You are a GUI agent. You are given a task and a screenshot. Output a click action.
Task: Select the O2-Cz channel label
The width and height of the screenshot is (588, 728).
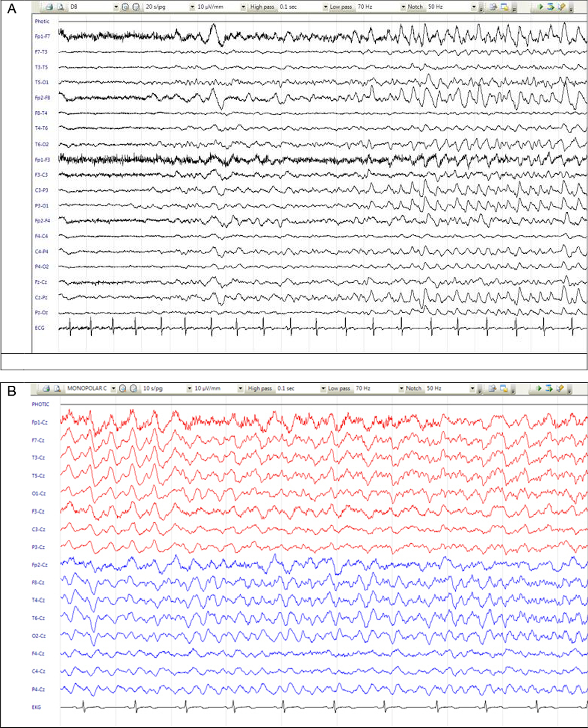pyautogui.click(x=39, y=636)
